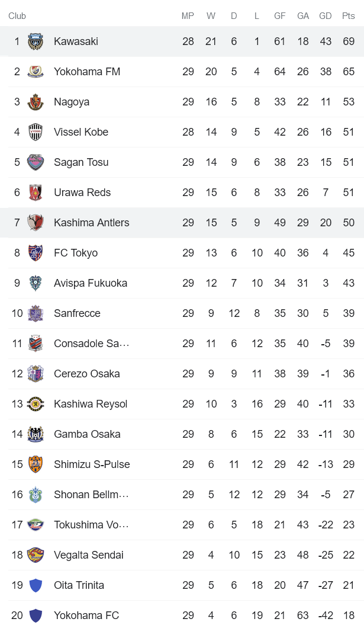
Task: Click the Club column header
Action: point(17,16)
